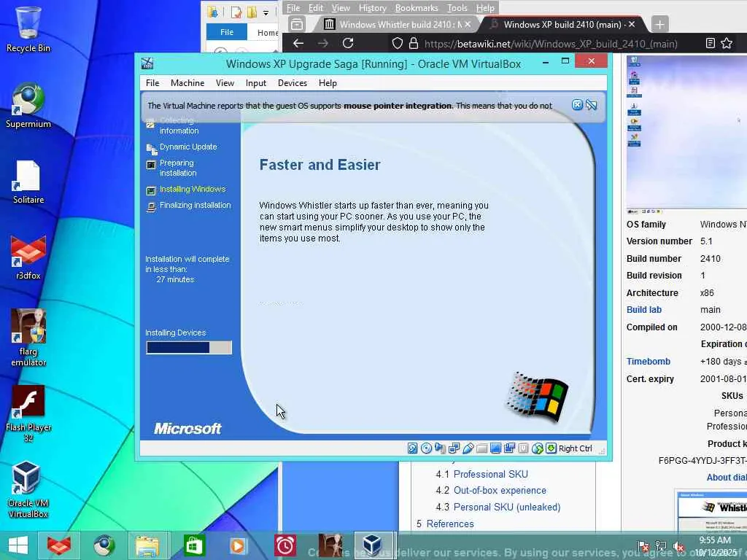The width and height of the screenshot is (747, 560).
Task: Open the VirtualBox Devices menu
Action: [292, 83]
